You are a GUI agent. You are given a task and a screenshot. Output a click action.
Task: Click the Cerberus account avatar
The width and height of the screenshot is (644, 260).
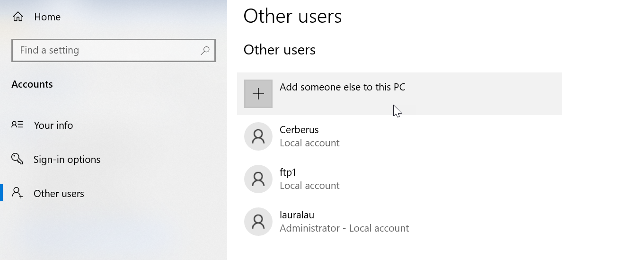pyautogui.click(x=258, y=136)
